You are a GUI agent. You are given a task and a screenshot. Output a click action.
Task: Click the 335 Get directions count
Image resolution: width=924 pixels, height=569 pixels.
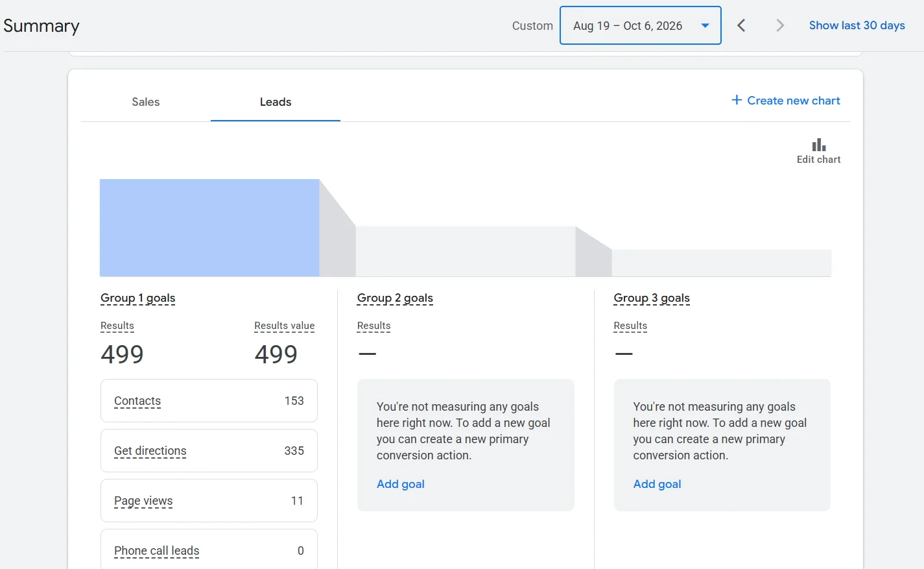coord(294,451)
